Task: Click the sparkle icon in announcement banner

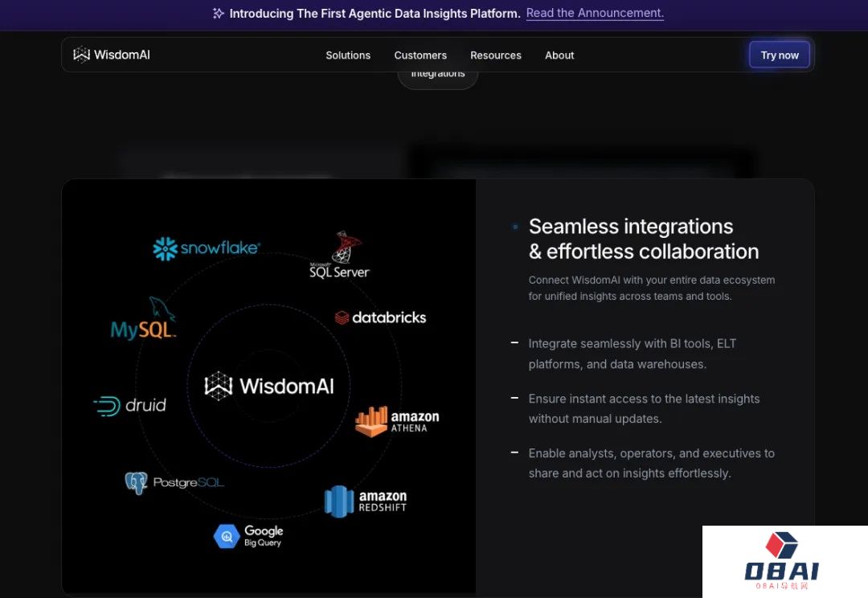Action: coord(219,14)
